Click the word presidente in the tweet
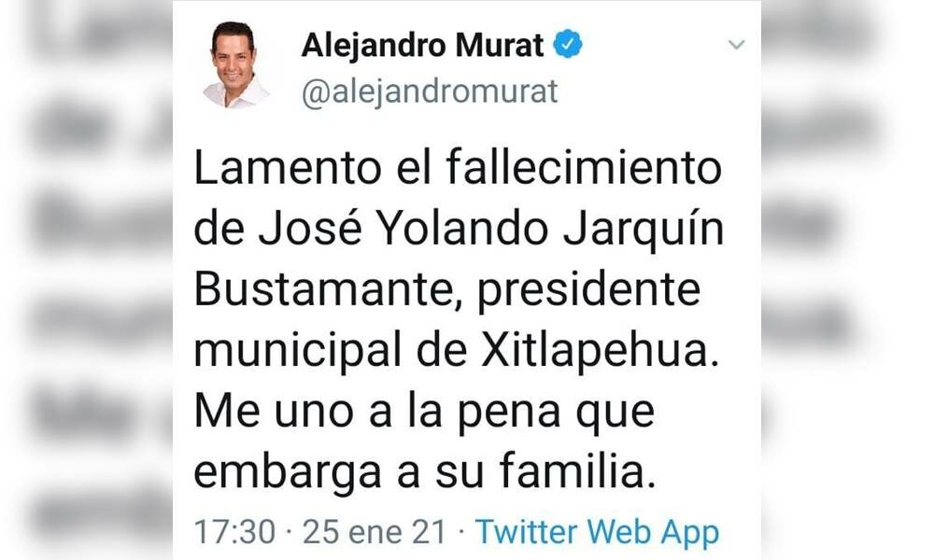The image size is (934, 560). (x=589, y=291)
